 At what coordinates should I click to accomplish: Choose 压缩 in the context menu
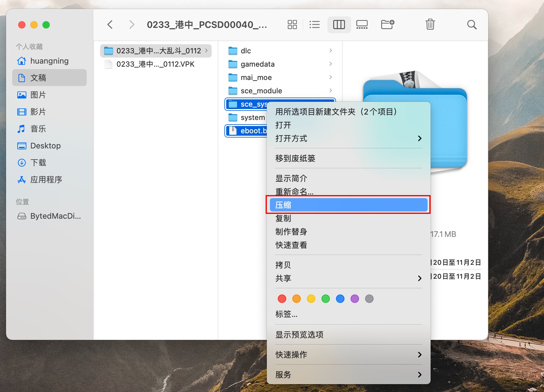[348, 205]
